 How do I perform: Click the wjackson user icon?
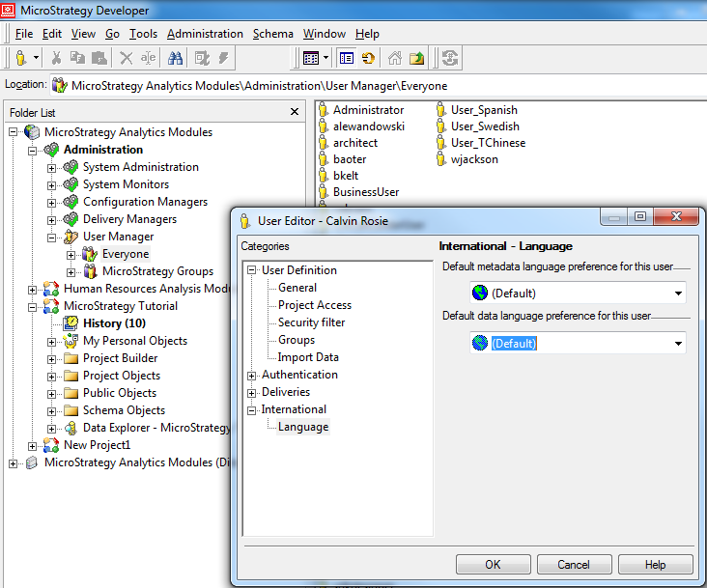coord(441,159)
